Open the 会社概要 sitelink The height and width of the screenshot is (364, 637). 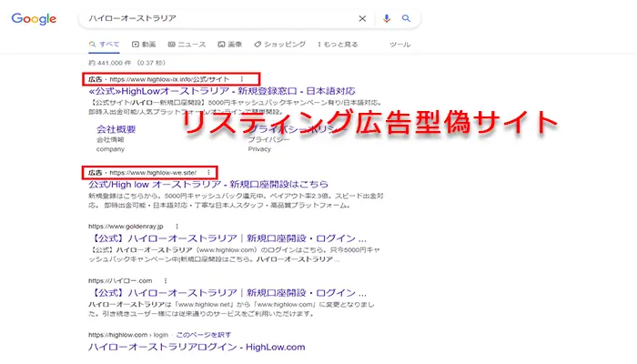[116, 129]
